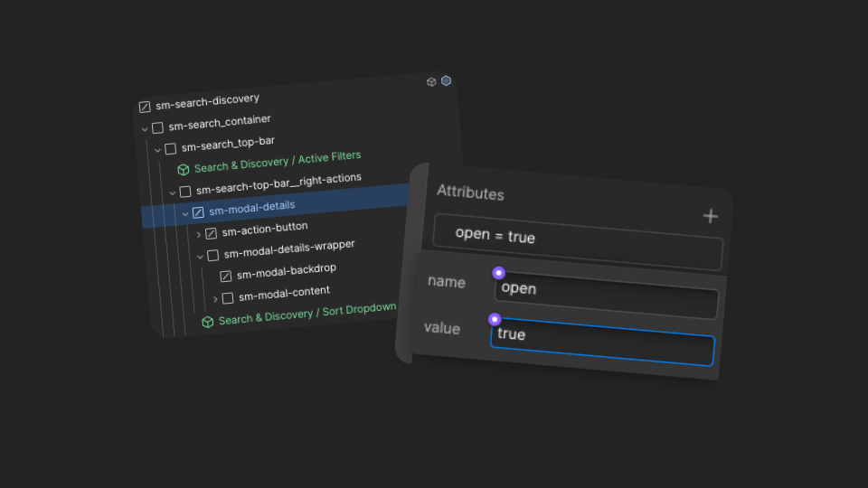The height and width of the screenshot is (488, 868).
Task: Collapse the sm-modal-details-wrapper node
Action: [x=201, y=256]
